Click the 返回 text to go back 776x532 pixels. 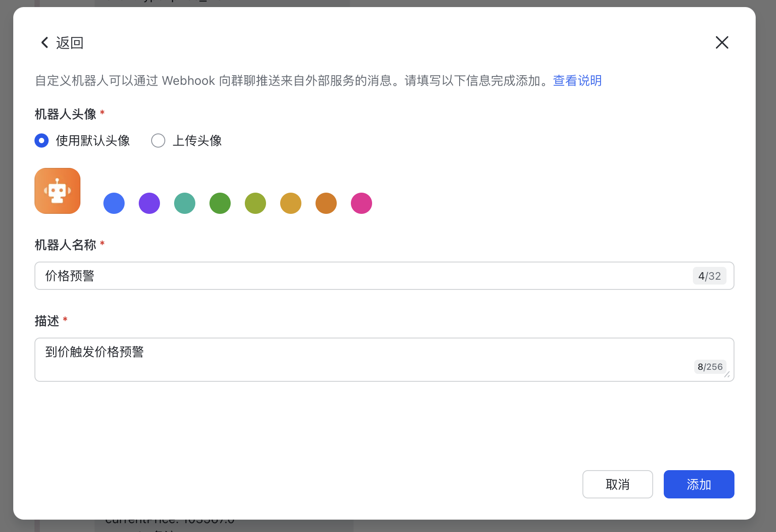(x=70, y=42)
